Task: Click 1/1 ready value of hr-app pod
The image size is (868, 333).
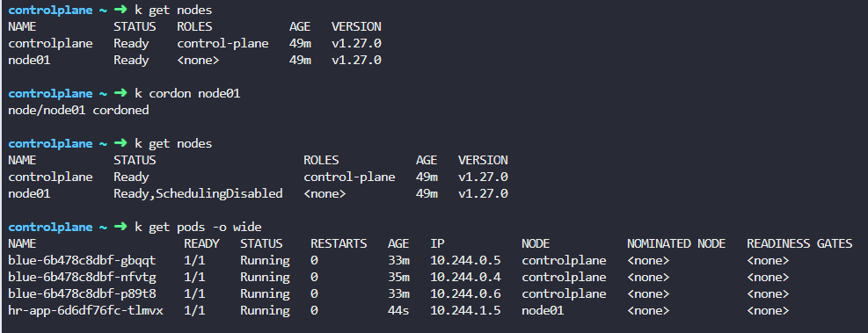Action: point(195,311)
